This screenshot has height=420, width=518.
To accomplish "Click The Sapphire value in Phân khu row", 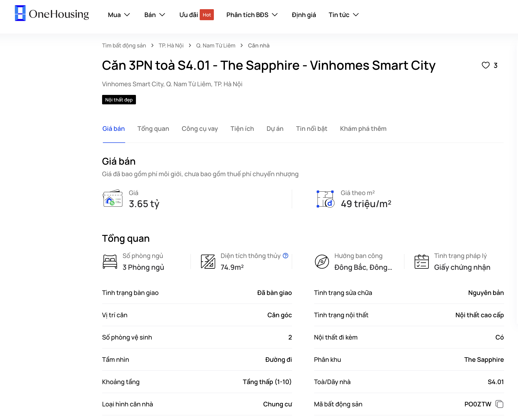I will pyautogui.click(x=484, y=359).
